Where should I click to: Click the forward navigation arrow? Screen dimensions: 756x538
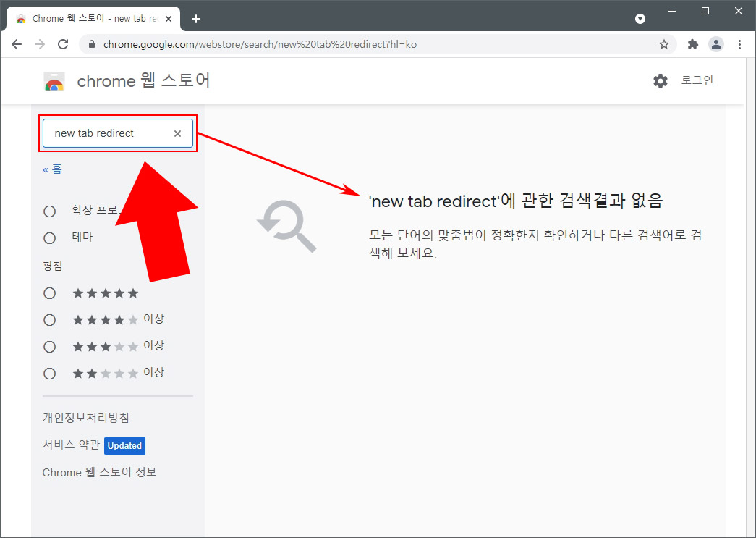pos(40,44)
